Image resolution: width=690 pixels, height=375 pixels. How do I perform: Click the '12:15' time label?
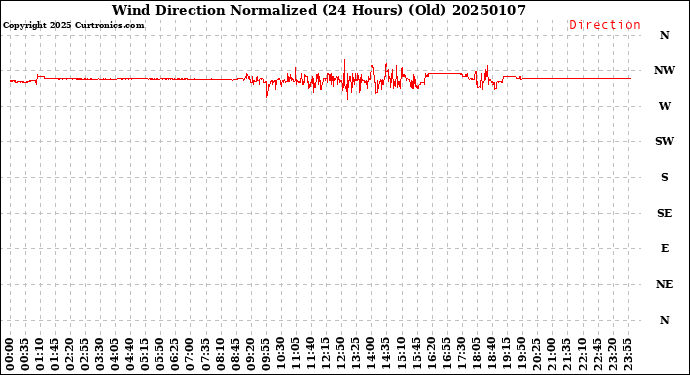[326, 355]
